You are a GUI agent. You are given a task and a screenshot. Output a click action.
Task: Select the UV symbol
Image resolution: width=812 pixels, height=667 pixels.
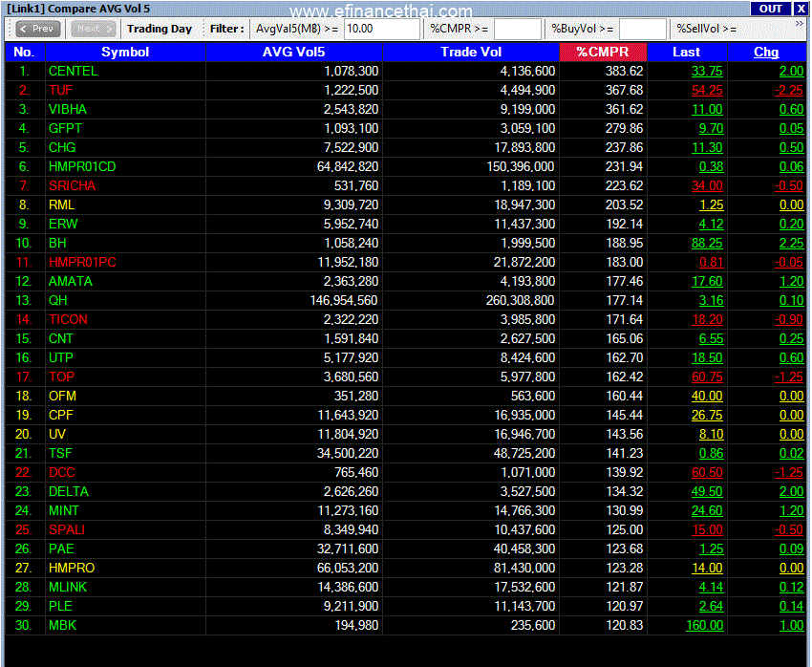[x=57, y=435]
